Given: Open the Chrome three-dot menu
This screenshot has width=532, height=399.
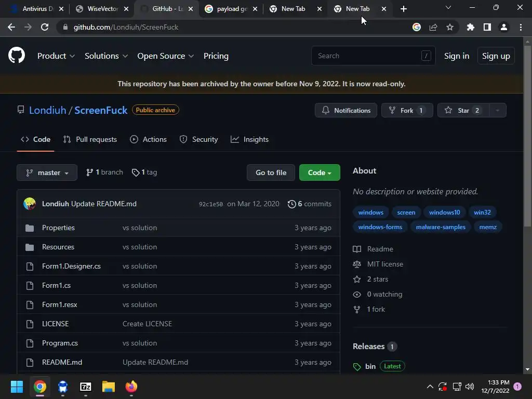Looking at the screenshot, I should (521, 27).
